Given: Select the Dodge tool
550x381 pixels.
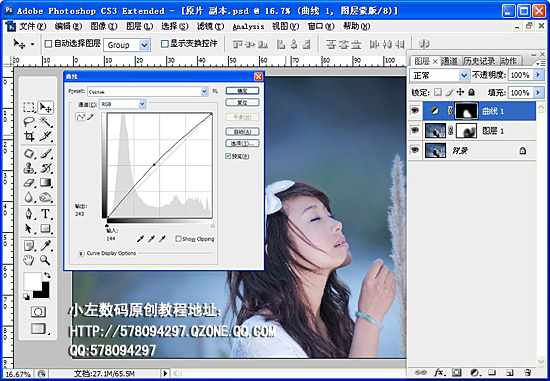Looking at the screenshot, I should pyautogui.click(x=46, y=197).
